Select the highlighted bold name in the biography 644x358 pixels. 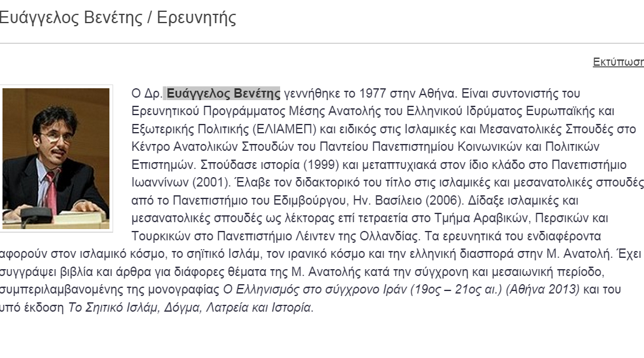pyautogui.click(x=223, y=94)
